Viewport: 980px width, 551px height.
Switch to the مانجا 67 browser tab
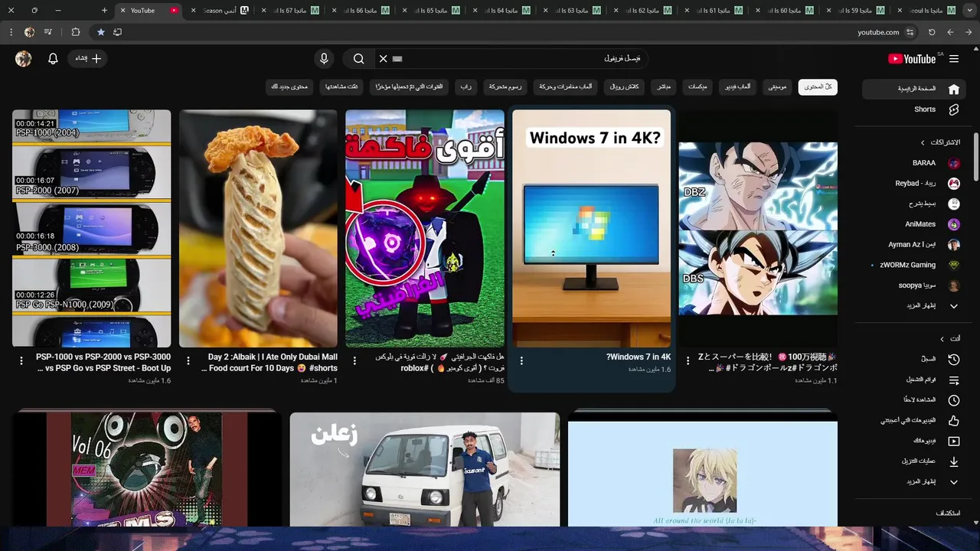point(289,11)
